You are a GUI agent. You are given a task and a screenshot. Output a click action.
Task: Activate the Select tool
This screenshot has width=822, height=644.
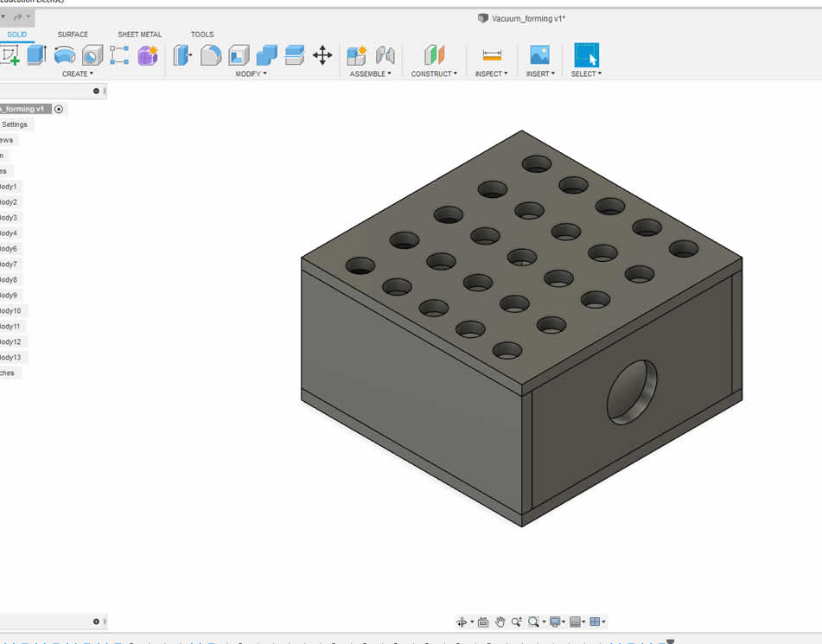(x=586, y=55)
